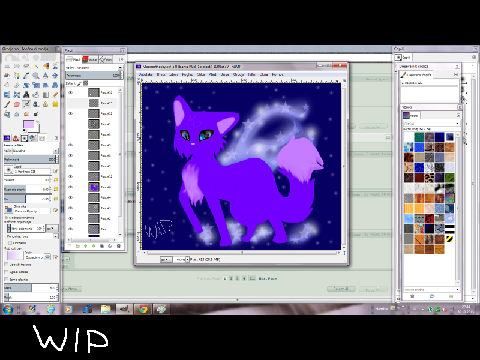Switch to the Paths tab in Layers dock
The image size is (480, 360).
click(105, 59)
